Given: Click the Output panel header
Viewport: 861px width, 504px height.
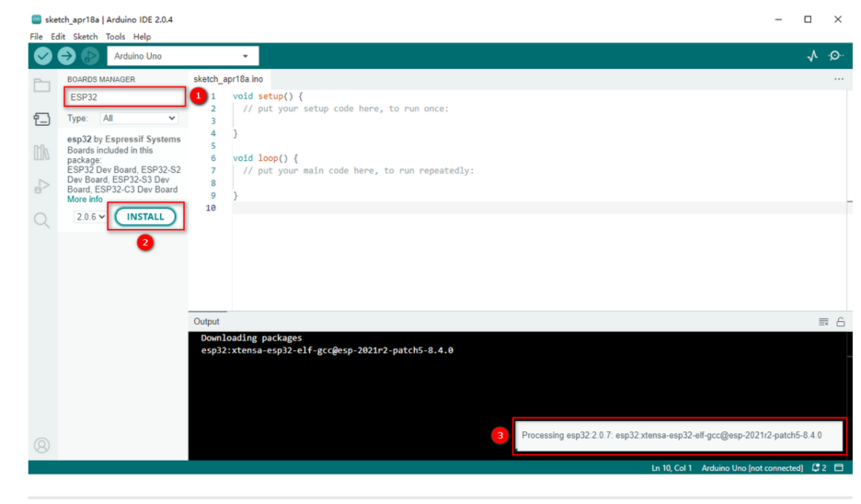Looking at the screenshot, I should tap(206, 322).
